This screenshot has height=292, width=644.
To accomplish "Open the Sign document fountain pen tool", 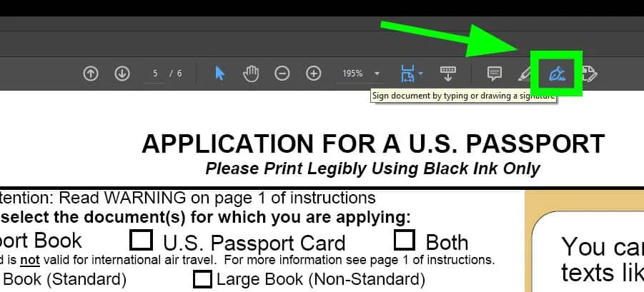I will (x=557, y=74).
